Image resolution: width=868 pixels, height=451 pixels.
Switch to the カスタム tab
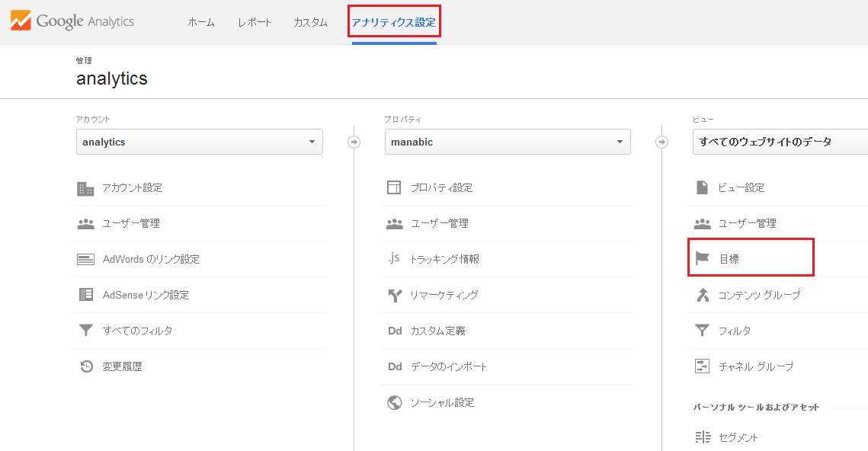coord(311,23)
